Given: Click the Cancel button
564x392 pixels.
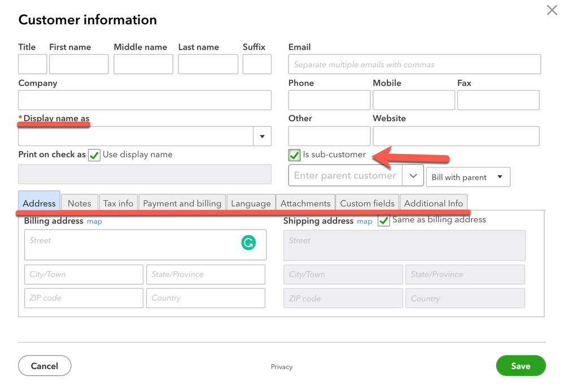Looking at the screenshot, I should click(x=45, y=365).
